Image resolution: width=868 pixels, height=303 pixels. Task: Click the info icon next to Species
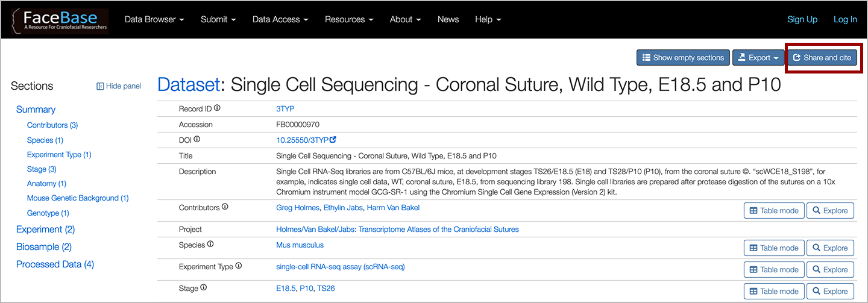210,244
